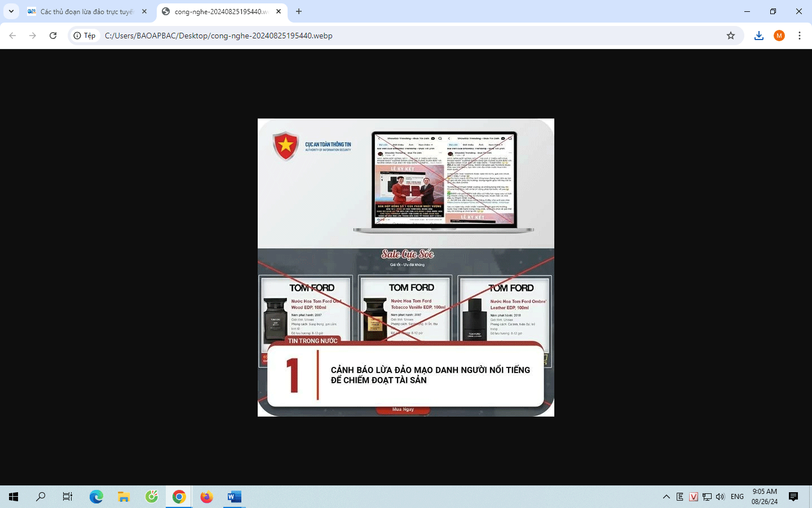Open the volume tray icon
812x508 pixels.
[720, 497]
